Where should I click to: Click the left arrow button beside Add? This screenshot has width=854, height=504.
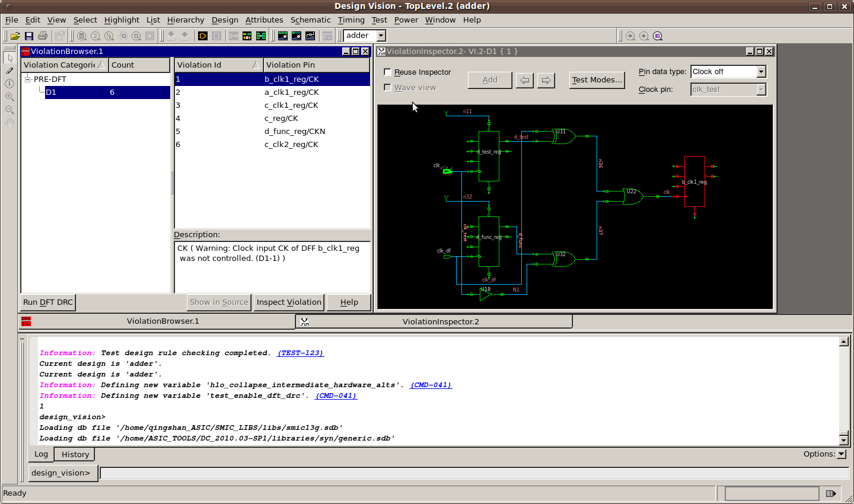(524, 80)
